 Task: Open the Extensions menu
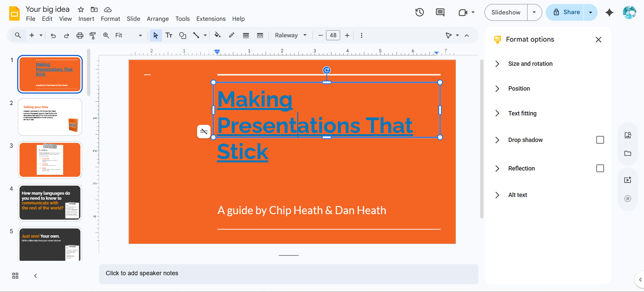tap(211, 19)
